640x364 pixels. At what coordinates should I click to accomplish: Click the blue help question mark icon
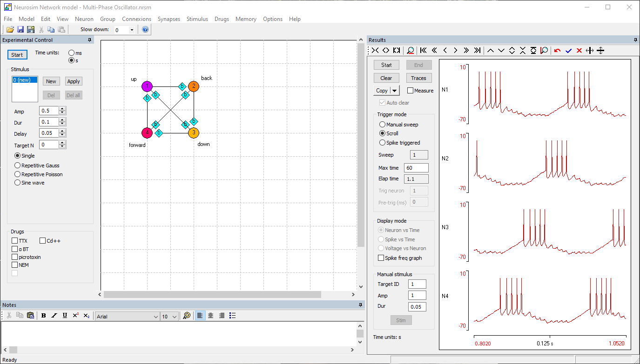coord(145,30)
